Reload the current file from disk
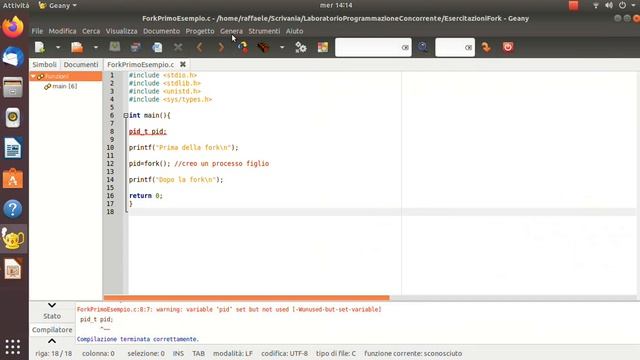Image resolution: width=640 pixels, height=360 pixels. coord(157,47)
